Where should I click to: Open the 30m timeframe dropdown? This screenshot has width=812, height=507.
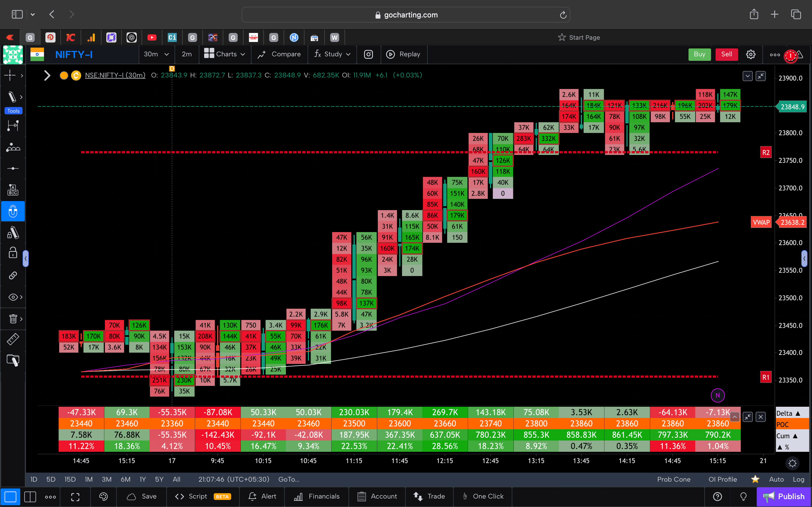[156, 54]
